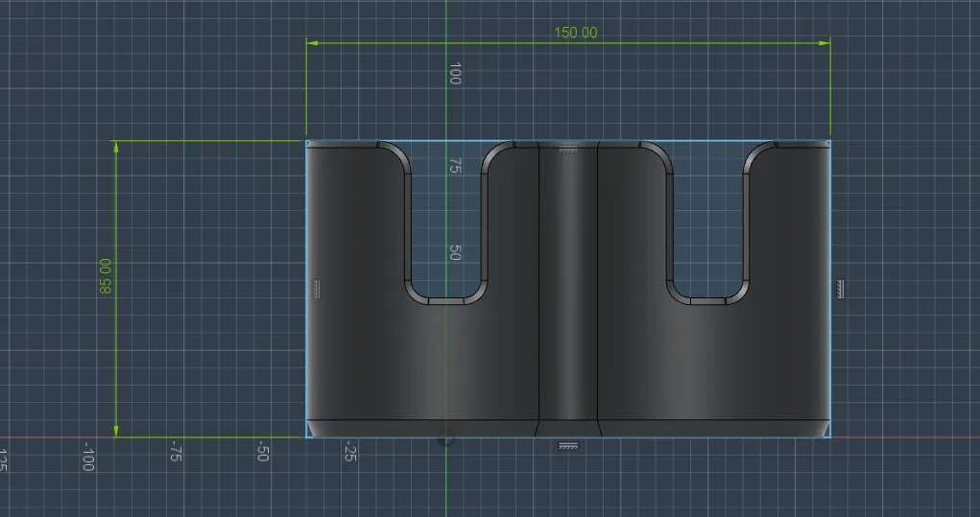Click the -75 grid label on the horizontal axis
Viewport: 980px width, 517px height.
pos(176,452)
